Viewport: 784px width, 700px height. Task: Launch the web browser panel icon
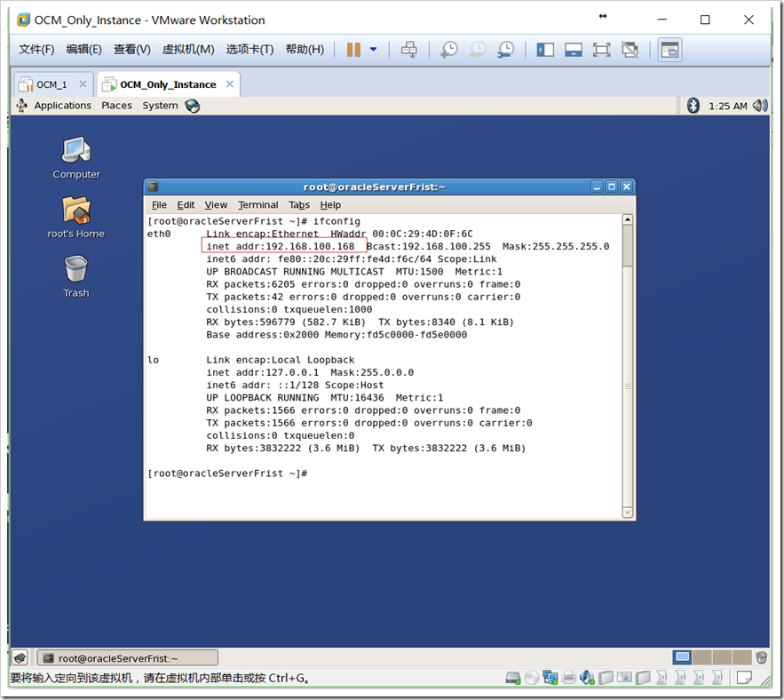coord(192,106)
